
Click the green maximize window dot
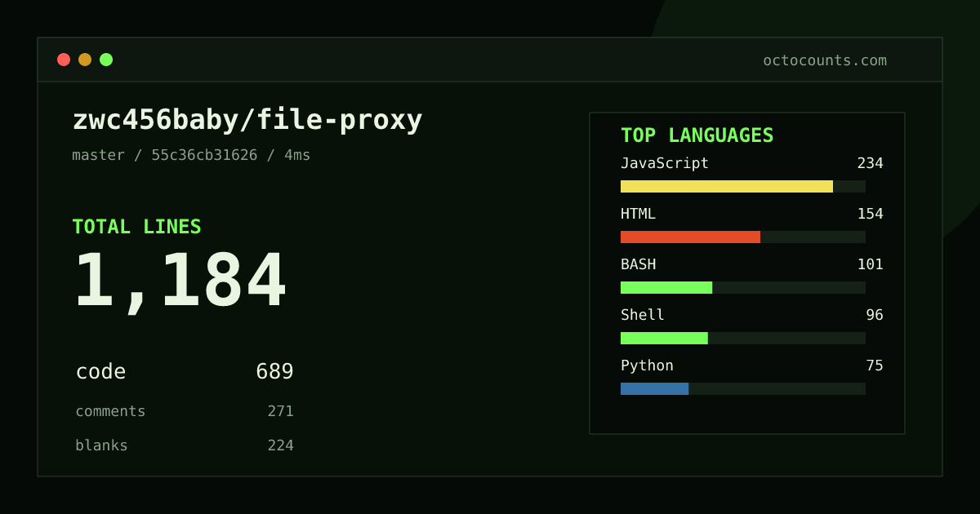click(106, 60)
